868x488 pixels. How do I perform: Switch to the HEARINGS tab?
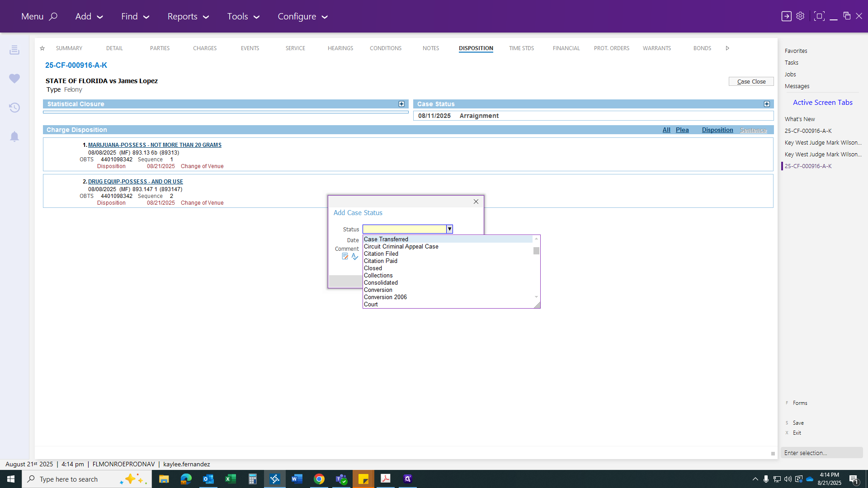340,48
